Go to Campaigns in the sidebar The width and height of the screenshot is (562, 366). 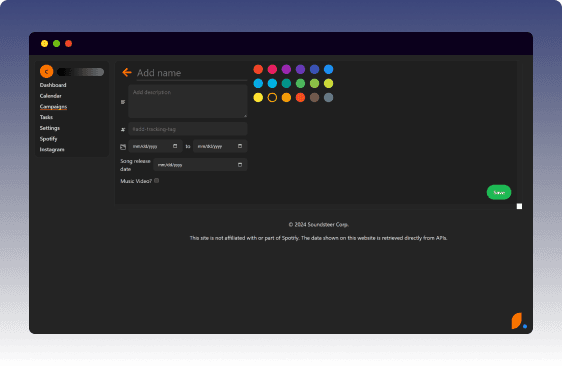click(53, 106)
